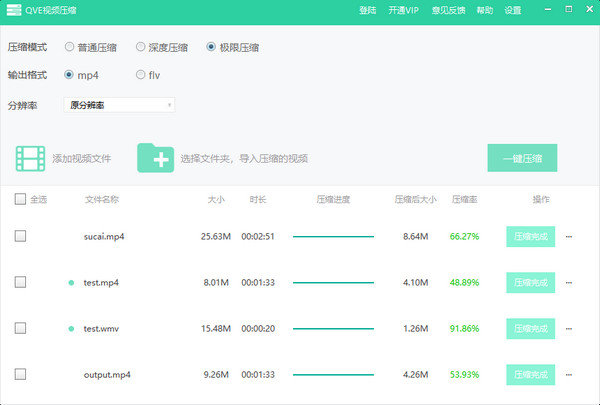The height and width of the screenshot is (405, 600).
Task: Open the 登陆 login menu item
Action: (367, 10)
